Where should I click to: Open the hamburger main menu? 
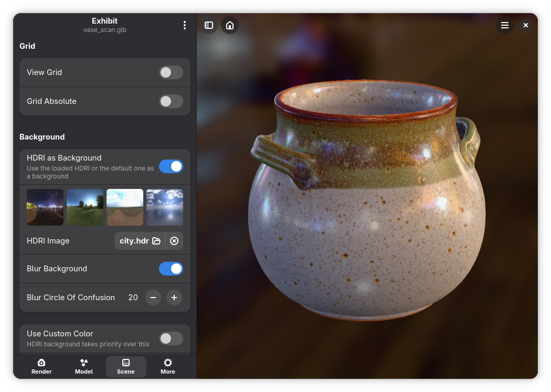(505, 25)
